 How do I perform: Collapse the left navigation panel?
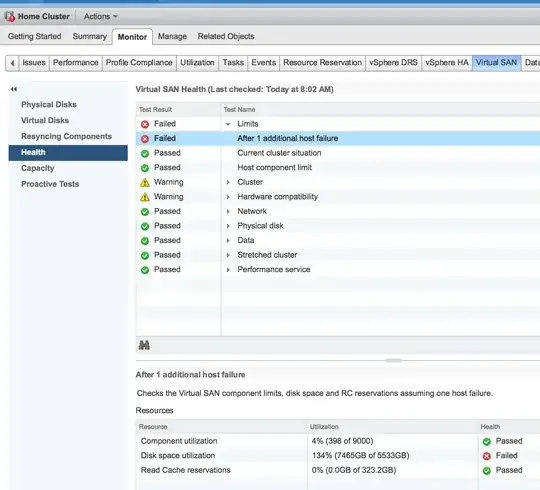14,89
